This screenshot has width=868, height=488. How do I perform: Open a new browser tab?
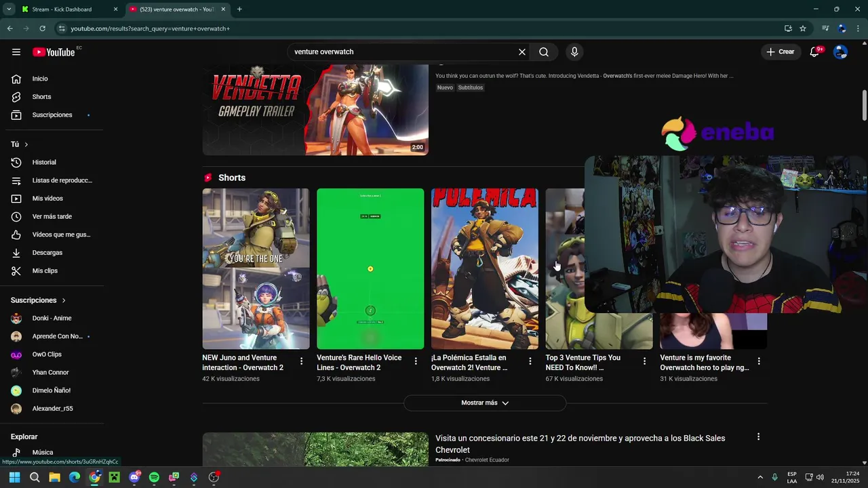239,9
